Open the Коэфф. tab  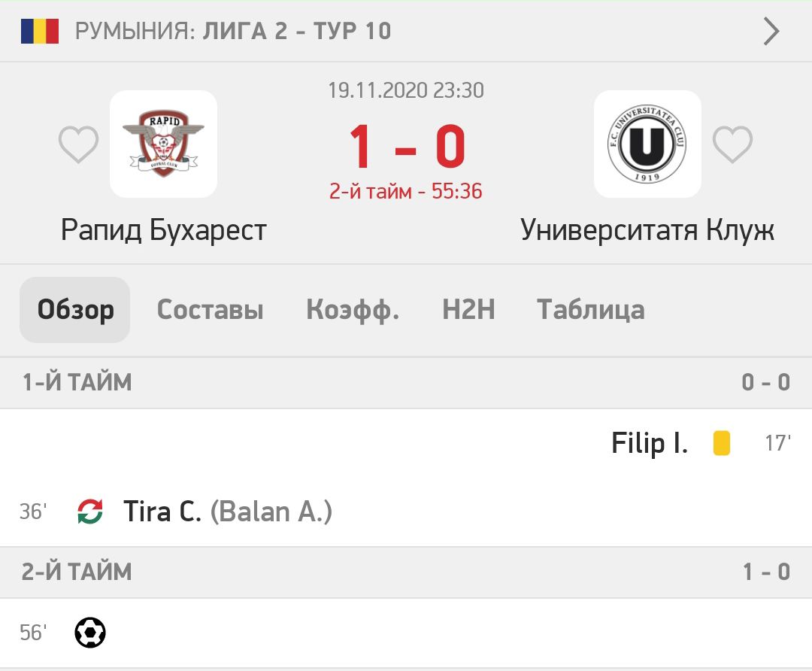pos(353,310)
